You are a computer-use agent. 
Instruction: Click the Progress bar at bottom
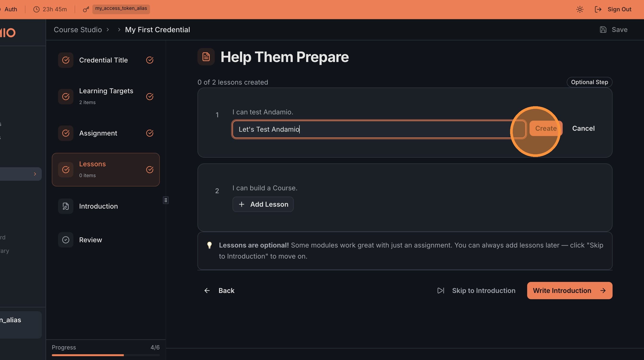[106, 355]
